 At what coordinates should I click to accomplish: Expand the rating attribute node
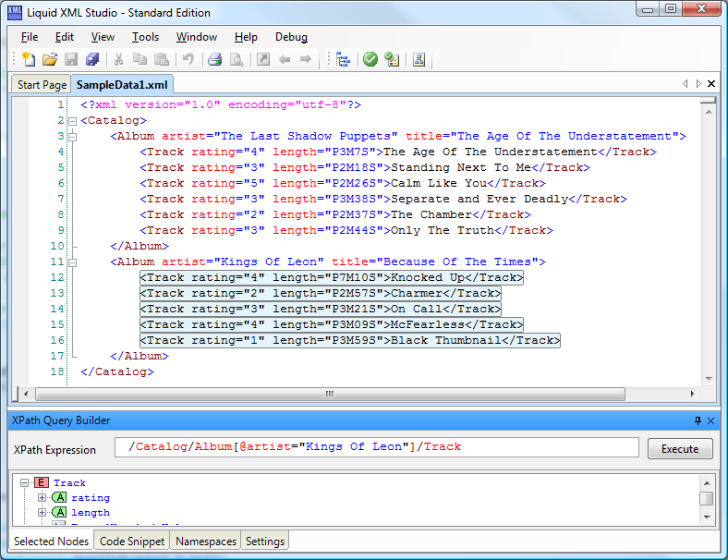[x=42, y=498]
